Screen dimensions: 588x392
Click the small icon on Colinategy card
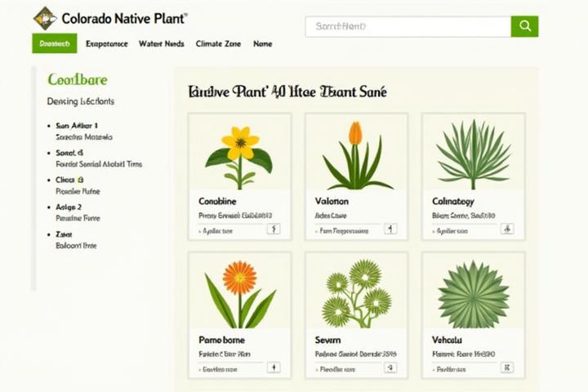click(x=507, y=229)
